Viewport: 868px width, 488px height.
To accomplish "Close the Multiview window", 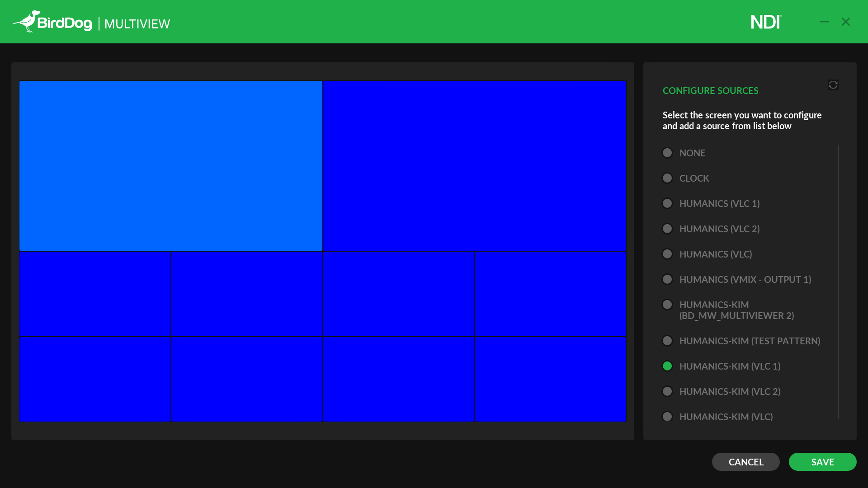I will (846, 22).
